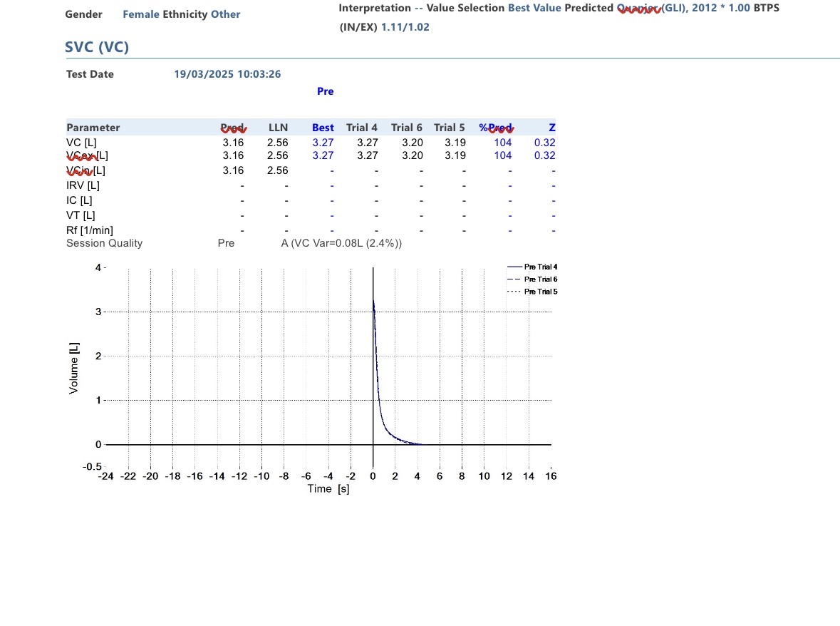Viewport: 840px width, 626px height.
Task: Select the Z column header
Action: [x=551, y=128]
